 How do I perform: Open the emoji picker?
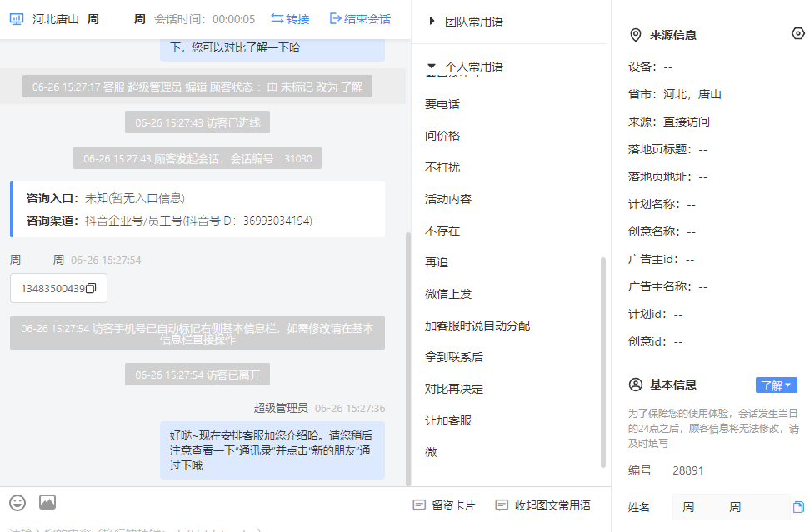point(17,503)
